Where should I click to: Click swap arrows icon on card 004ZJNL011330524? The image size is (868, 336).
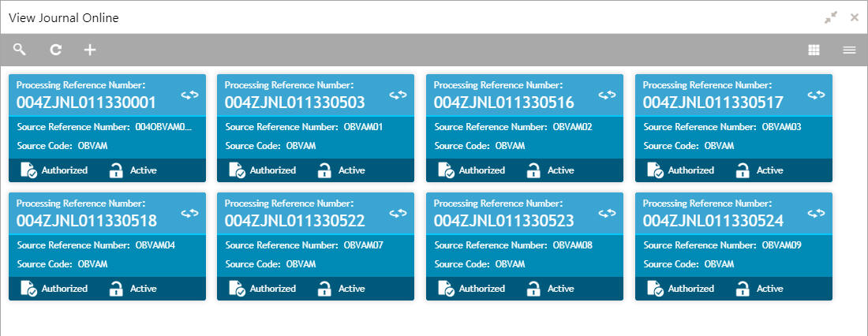point(817,213)
